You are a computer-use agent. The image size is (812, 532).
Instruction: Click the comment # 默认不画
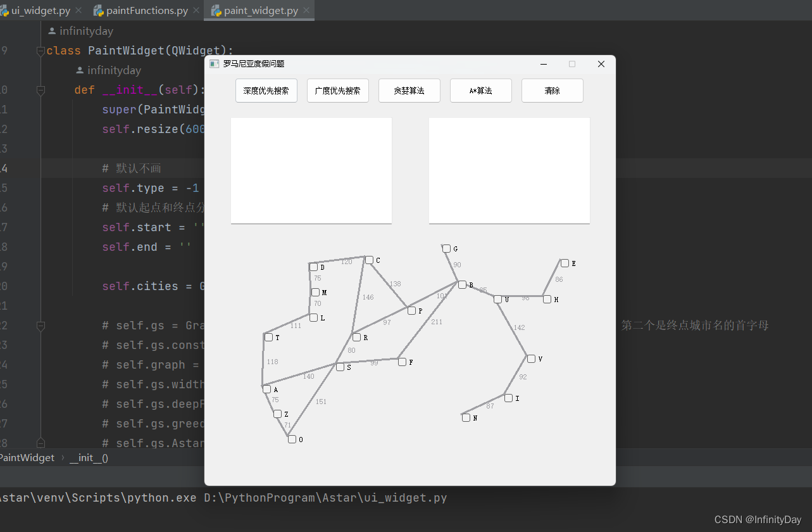(132, 168)
